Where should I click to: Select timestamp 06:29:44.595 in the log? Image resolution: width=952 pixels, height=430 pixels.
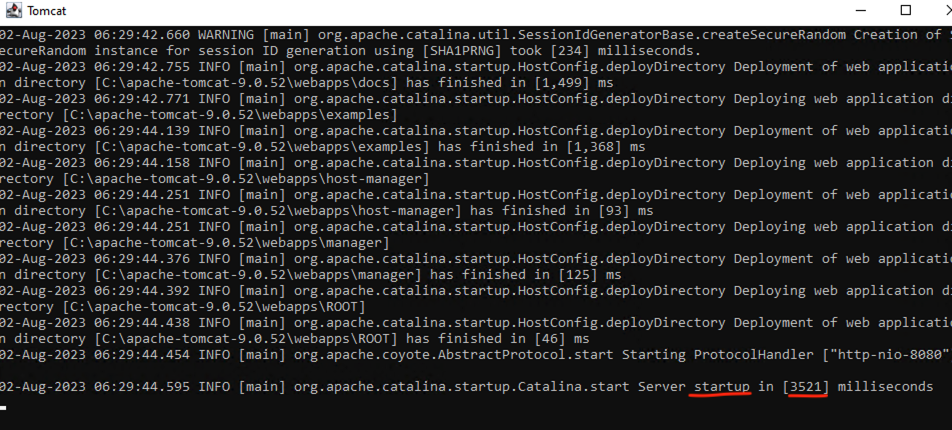pos(142,387)
